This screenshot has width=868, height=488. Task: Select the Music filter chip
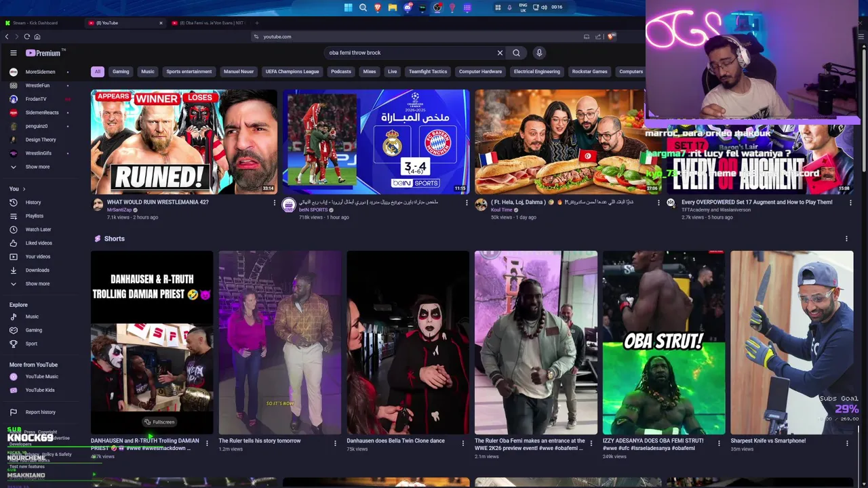(147, 71)
